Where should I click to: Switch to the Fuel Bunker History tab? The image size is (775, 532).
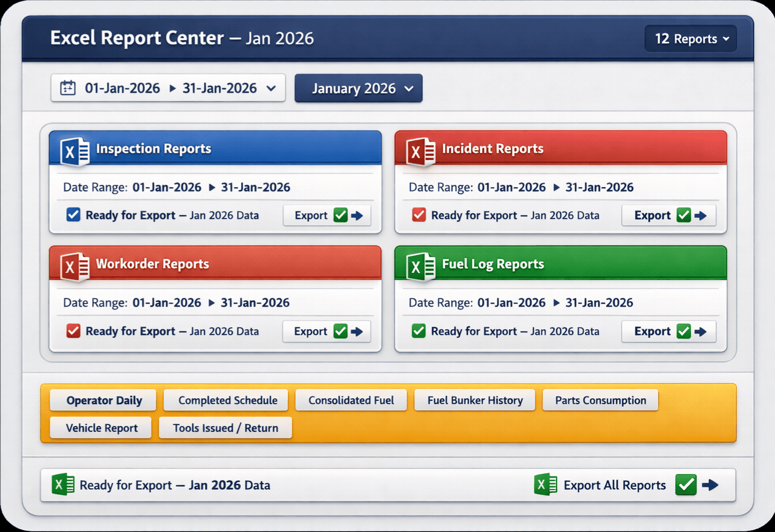click(x=475, y=400)
